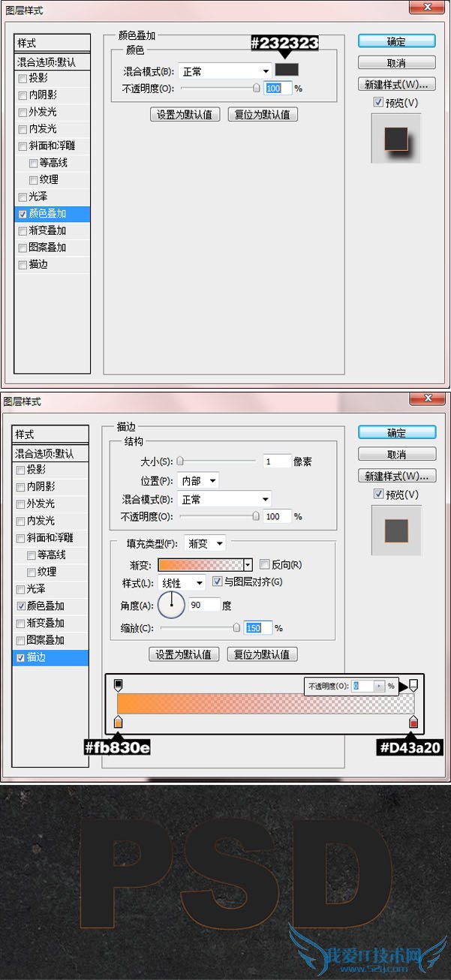Click 取消 in the Stroke dialog
The image size is (451, 980).
tap(396, 455)
